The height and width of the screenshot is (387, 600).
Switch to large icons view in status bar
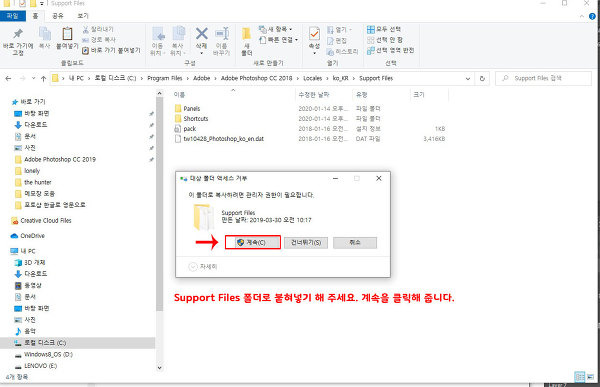coord(590,377)
